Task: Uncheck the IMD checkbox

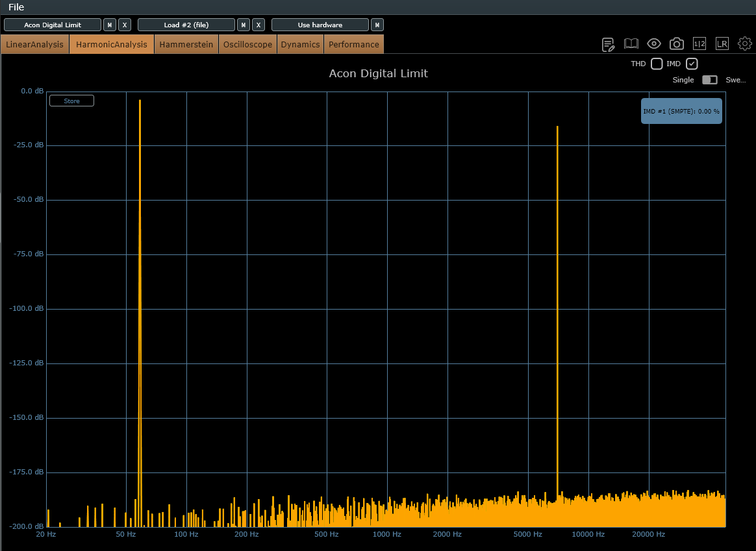Action: pos(692,64)
